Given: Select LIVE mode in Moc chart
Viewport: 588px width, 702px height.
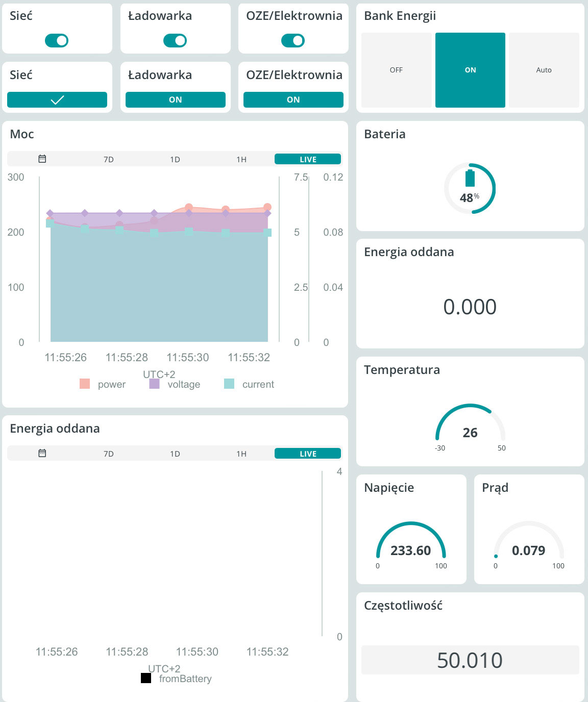Looking at the screenshot, I should coord(308,159).
